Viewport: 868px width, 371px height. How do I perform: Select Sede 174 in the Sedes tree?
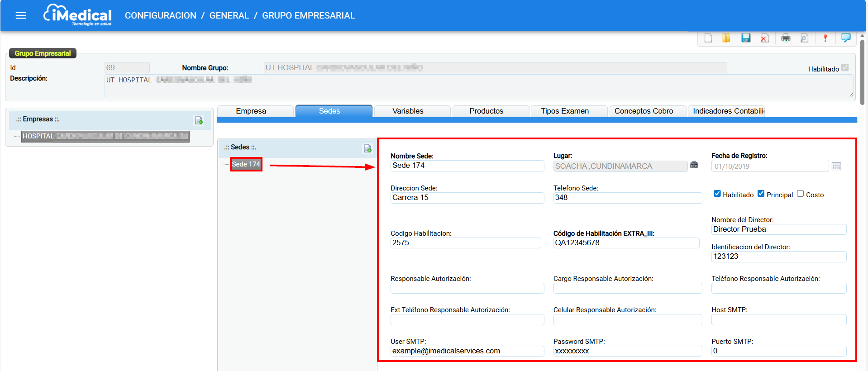[x=246, y=164]
